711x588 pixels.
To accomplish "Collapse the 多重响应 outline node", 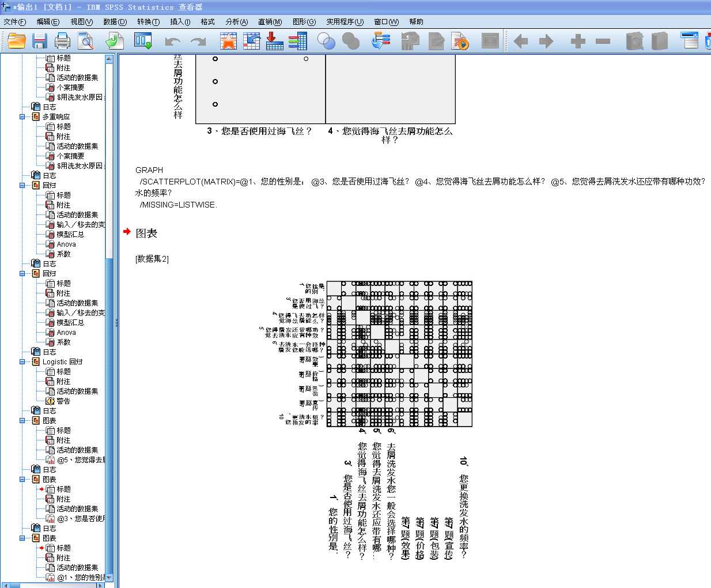I will [x=22, y=116].
